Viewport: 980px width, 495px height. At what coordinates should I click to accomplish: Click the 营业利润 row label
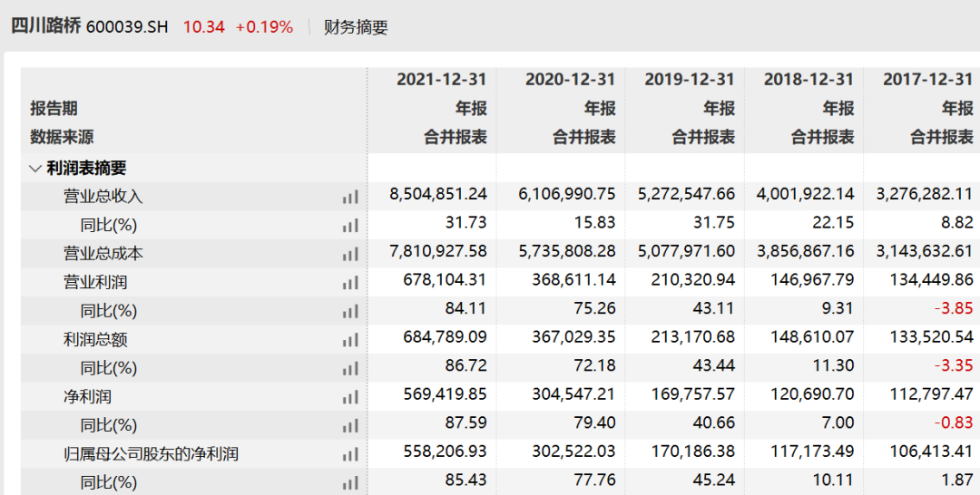(x=95, y=282)
